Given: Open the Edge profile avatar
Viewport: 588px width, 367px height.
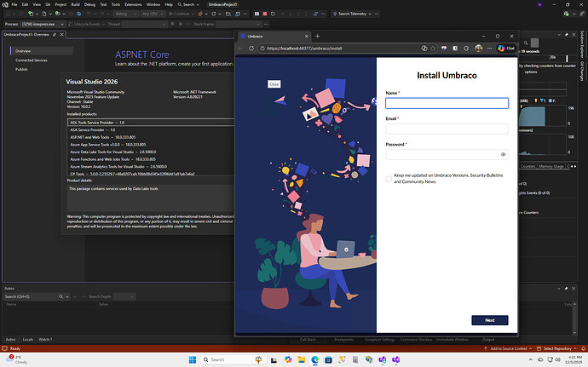Looking at the screenshot, I should click(478, 49).
